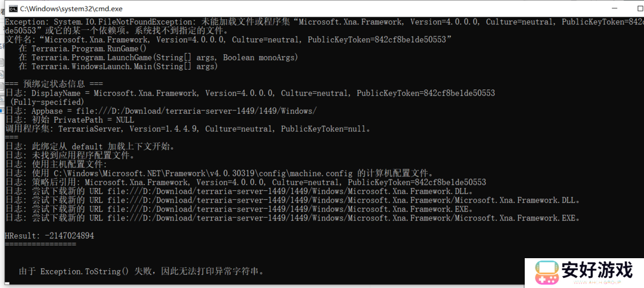Click the machine.config path log line
Viewport: 644px width, 288px height.
pyautogui.click(x=221, y=173)
